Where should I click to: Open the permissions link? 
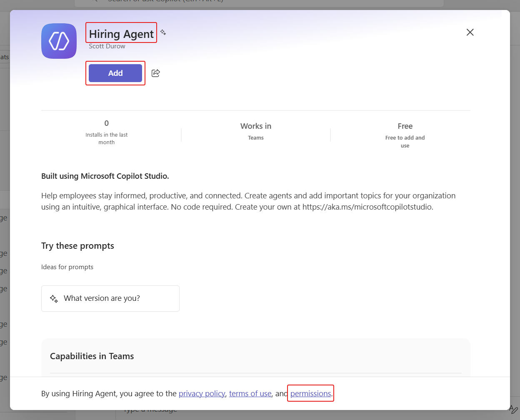[310, 393]
